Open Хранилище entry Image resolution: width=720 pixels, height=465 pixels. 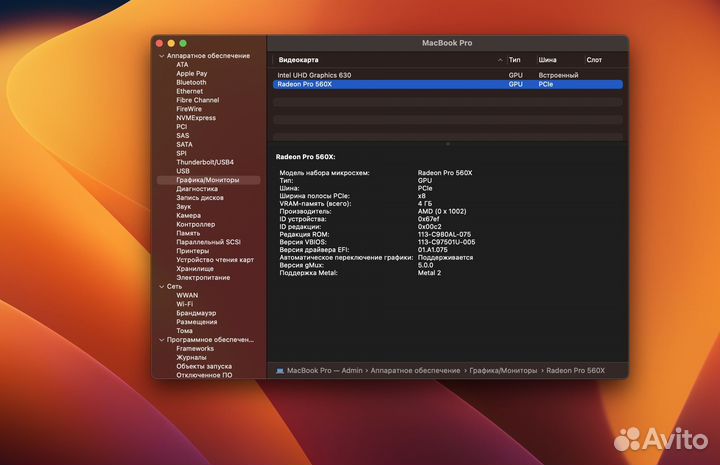pos(195,269)
